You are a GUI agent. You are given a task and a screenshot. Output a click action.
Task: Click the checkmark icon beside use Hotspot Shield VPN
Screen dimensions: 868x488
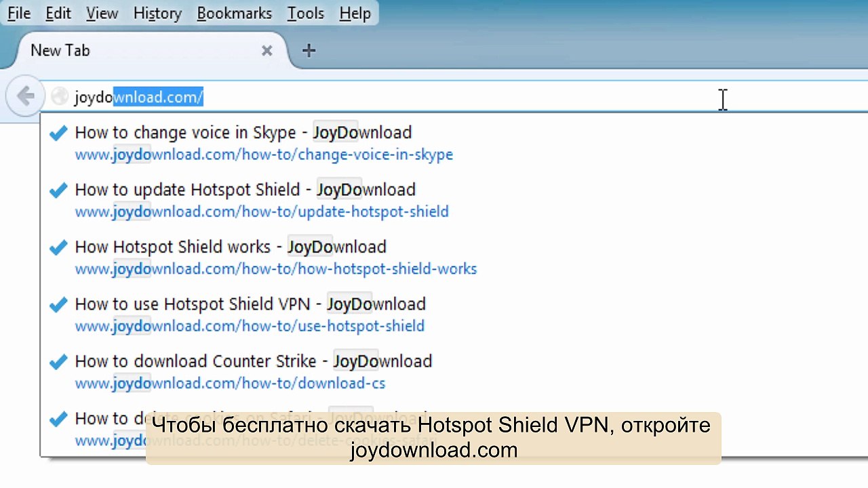(58, 304)
